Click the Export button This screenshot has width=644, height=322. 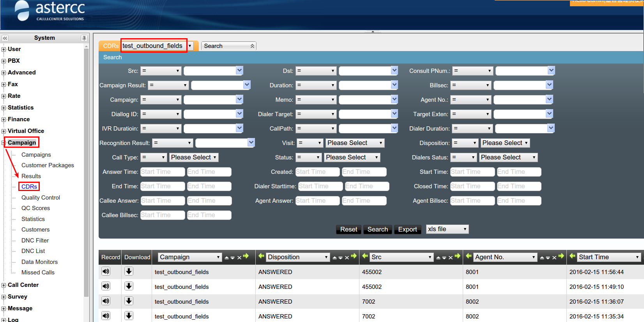pos(407,230)
